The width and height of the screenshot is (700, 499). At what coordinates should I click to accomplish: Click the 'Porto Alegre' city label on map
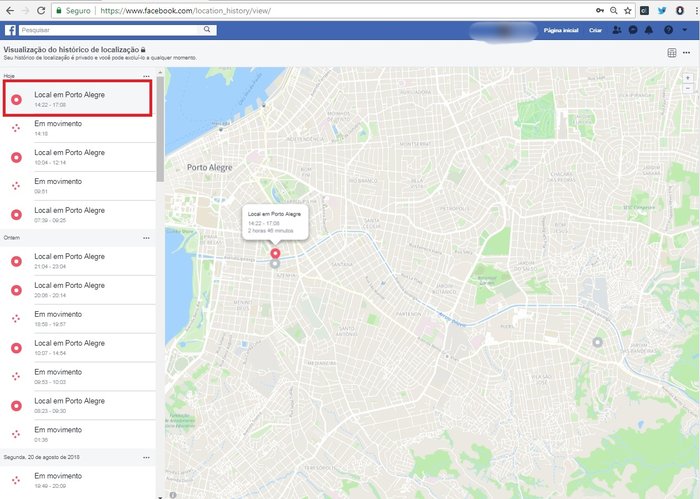coord(209,167)
